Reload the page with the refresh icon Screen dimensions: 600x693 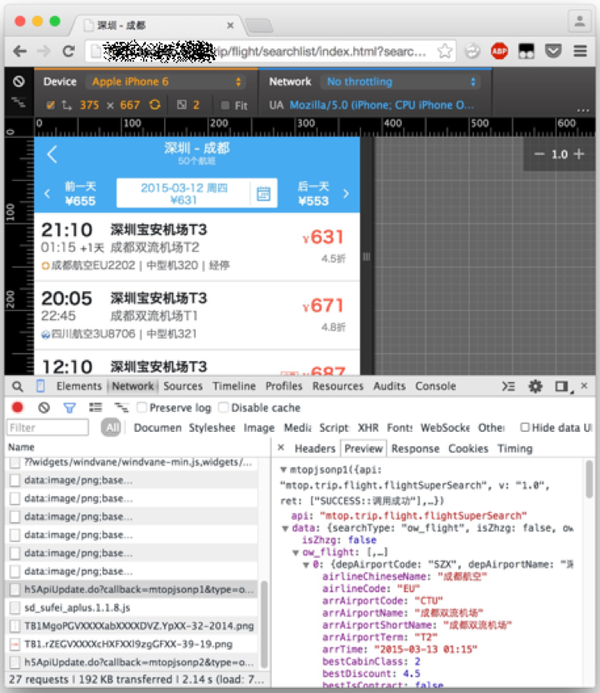tap(68, 52)
